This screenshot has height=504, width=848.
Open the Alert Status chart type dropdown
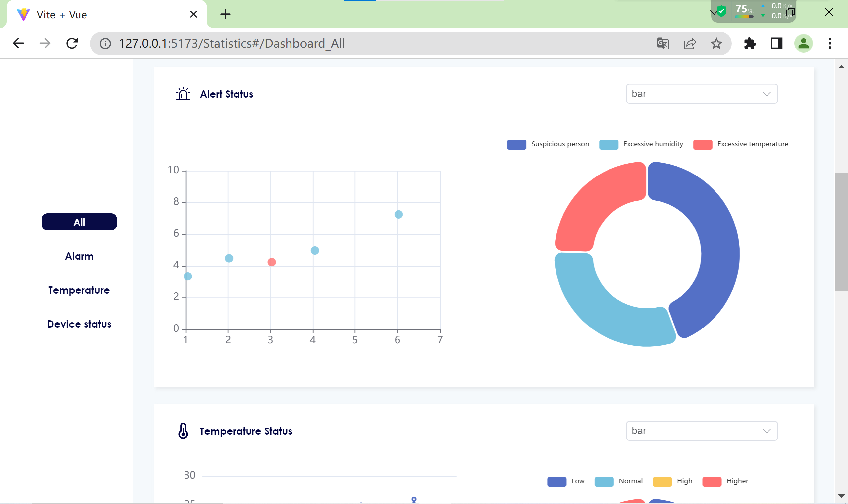tap(702, 94)
